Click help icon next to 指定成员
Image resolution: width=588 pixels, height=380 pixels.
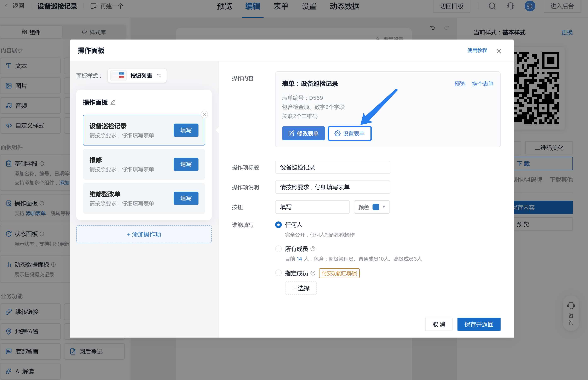click(313, 273)
